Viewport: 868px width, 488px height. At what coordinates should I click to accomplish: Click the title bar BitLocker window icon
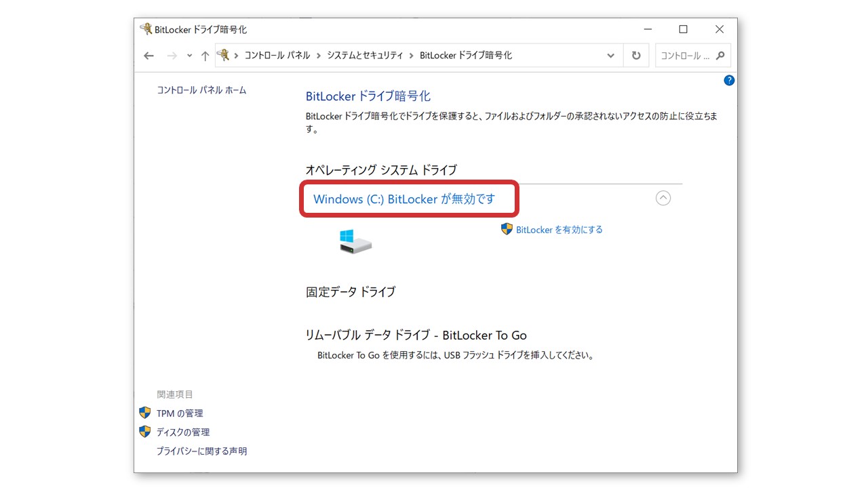pyautogui.click(x=146, y=29)
